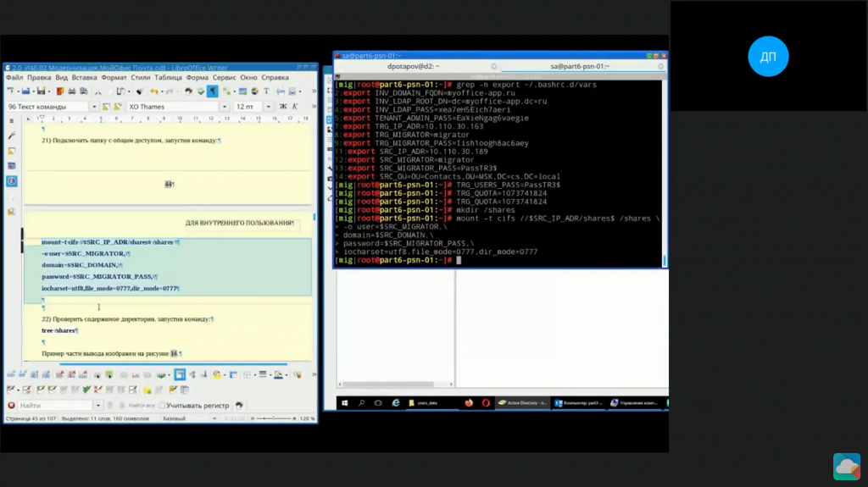This screenshot has width=868, height=487.
Task: Click the Find & Replace binoculars icon
Action: pyautogui.click(x=188, y=91)
